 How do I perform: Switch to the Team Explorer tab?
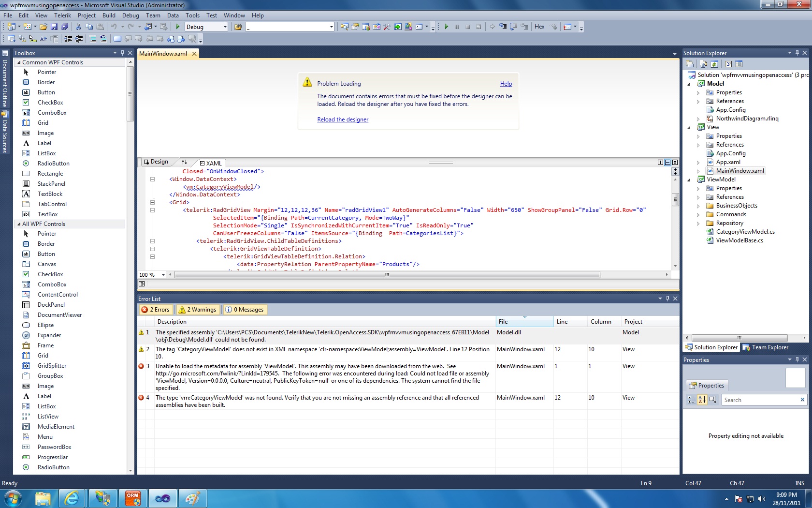pyautogui.click(x=766, y=347)
